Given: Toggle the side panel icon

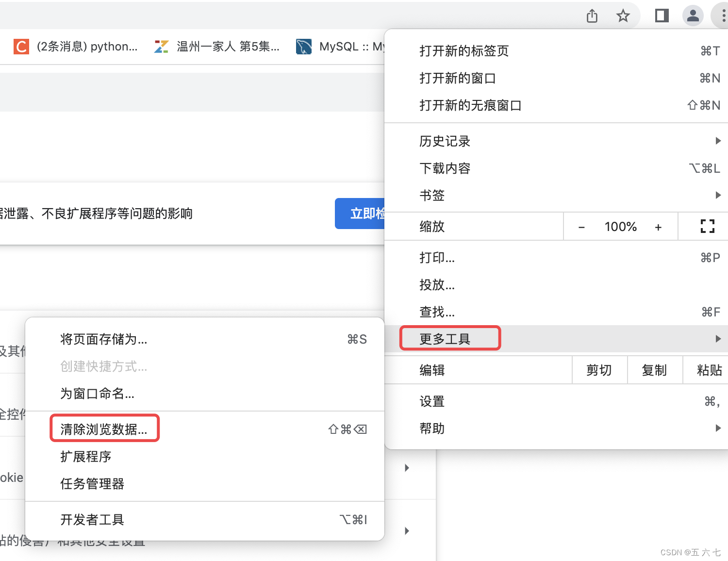Looking at the screenshot, I should coord(662,16).
